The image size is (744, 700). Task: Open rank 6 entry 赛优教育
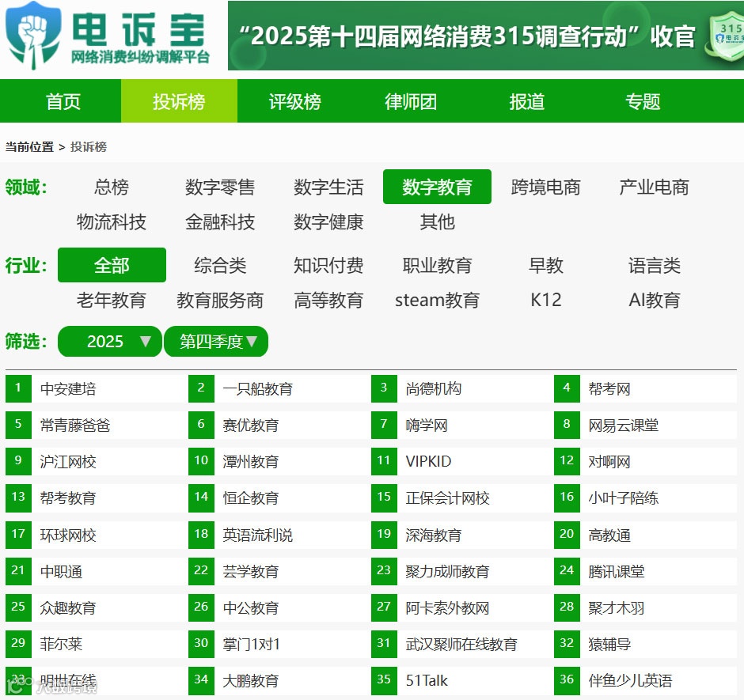(x=251, y=426)
